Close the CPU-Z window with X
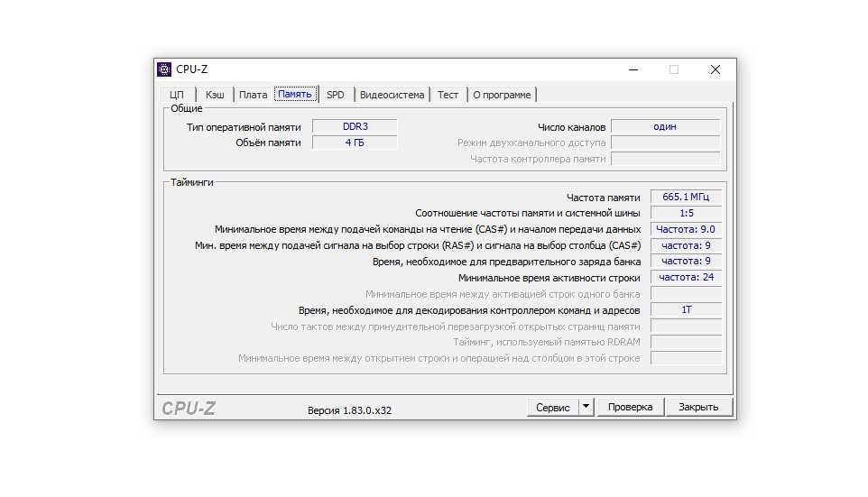The height and width of the screenshot is (497, 868). point(716,69)
